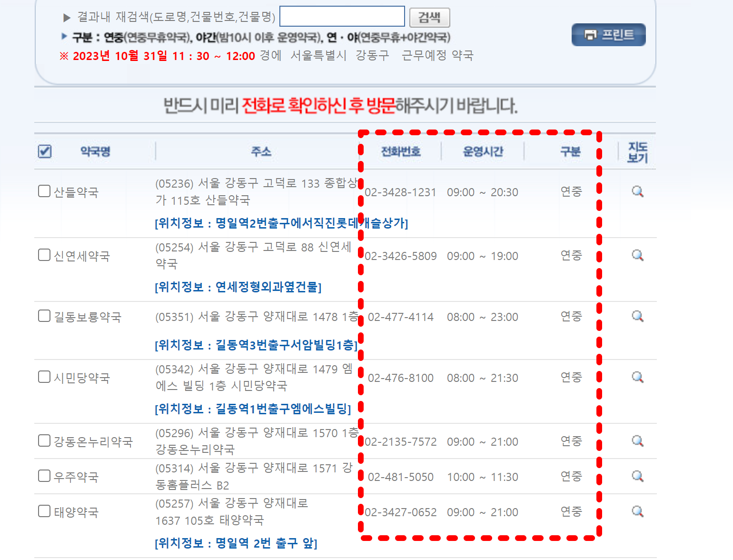Click the 지도보기 column header

638,152
